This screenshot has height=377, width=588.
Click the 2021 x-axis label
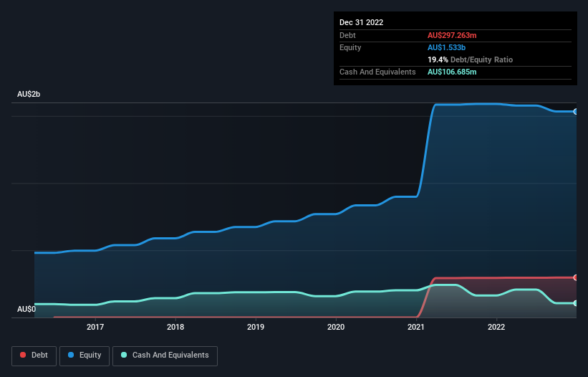[416, 327]
